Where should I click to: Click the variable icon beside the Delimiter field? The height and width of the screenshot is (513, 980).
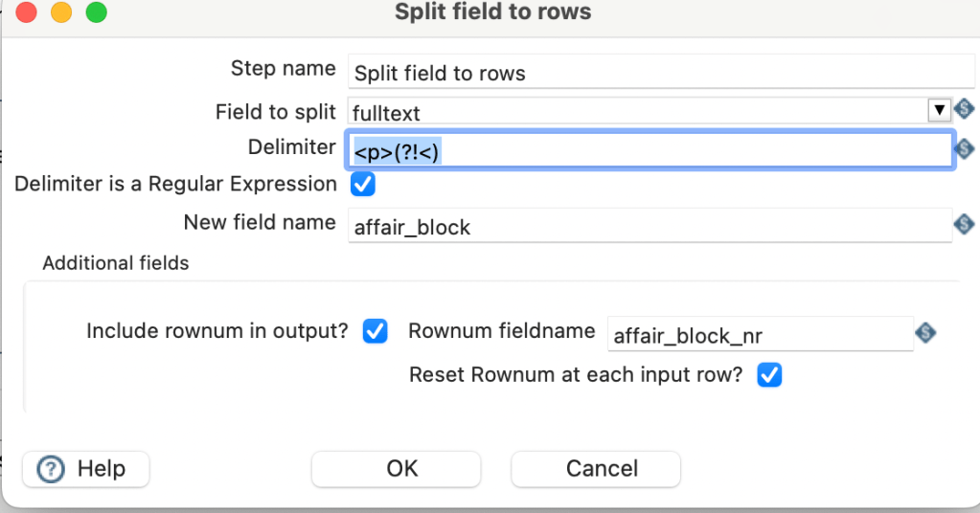pyautogui.click(x=964, y=148)
